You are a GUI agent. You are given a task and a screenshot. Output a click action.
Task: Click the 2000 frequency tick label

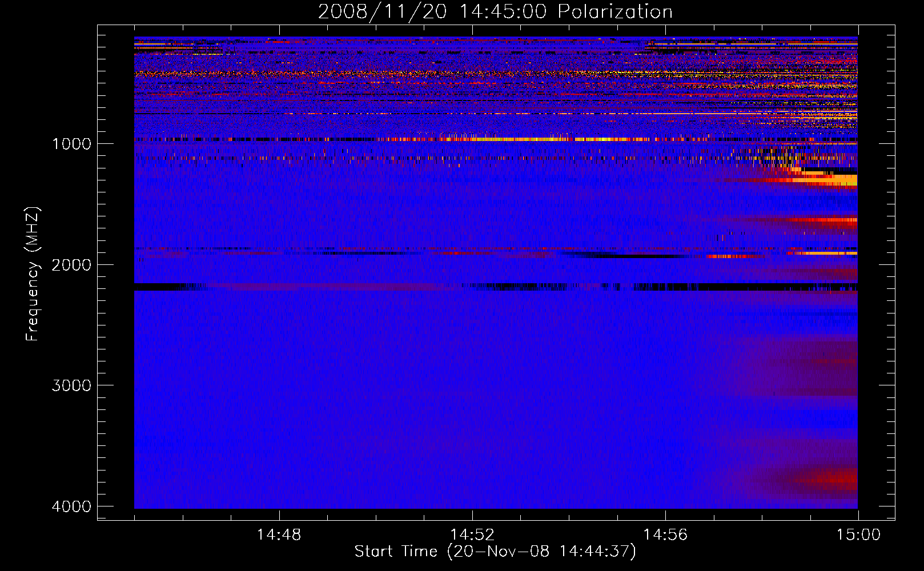(x=71, y=264)
